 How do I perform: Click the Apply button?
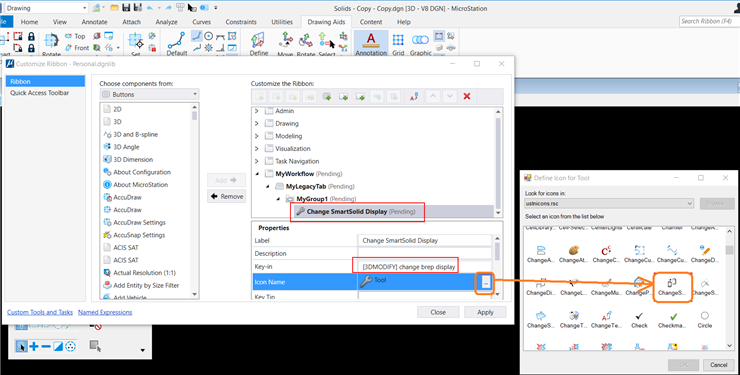click(x=485, y=312)
